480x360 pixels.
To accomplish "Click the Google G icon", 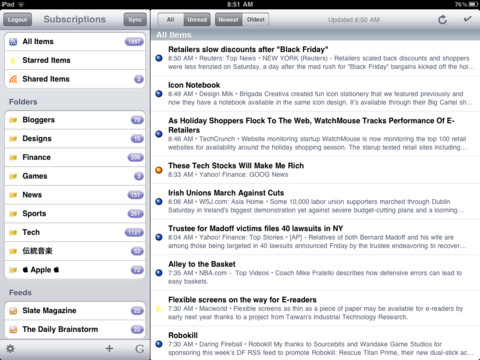I will [140, 349].
